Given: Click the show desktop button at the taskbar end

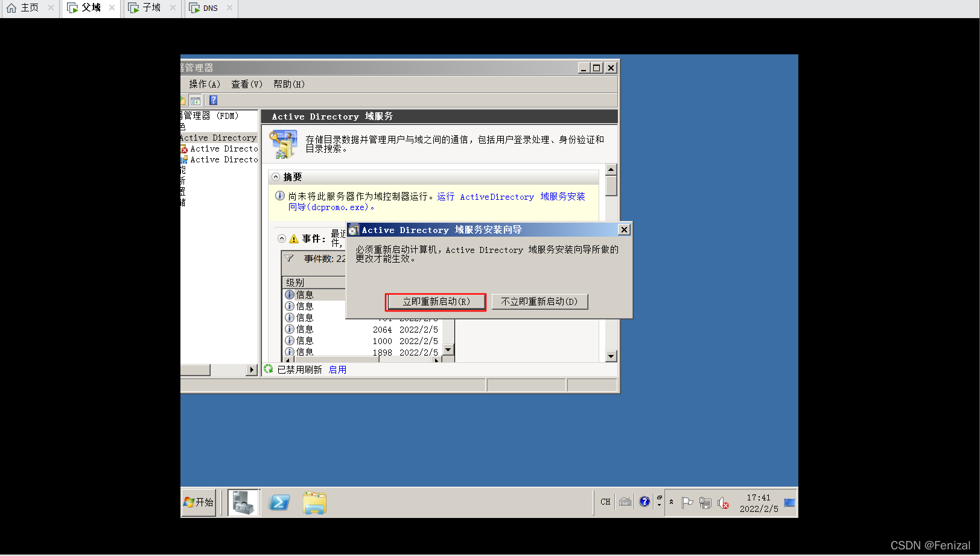Looking at the screenshot, I should tap(790, 502).
